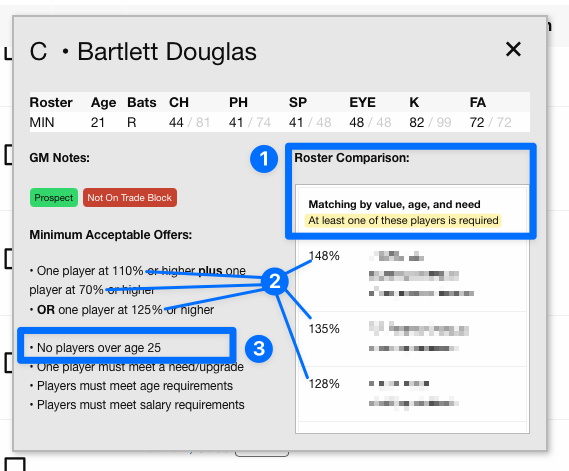The image size is (569, 471).
Task: Click the highlighted 'At least one of these players is required' note
Action: click(x=403, y=220)
